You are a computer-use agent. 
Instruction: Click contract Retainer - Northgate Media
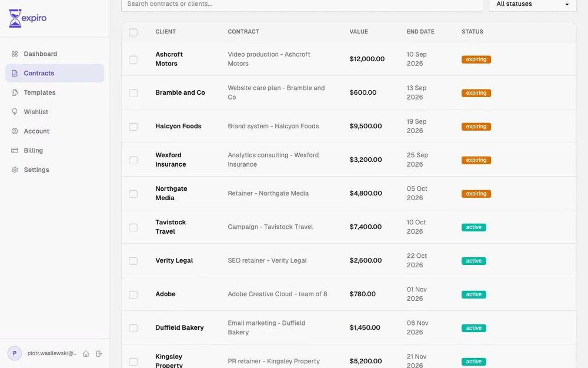[x=268, y=193]
